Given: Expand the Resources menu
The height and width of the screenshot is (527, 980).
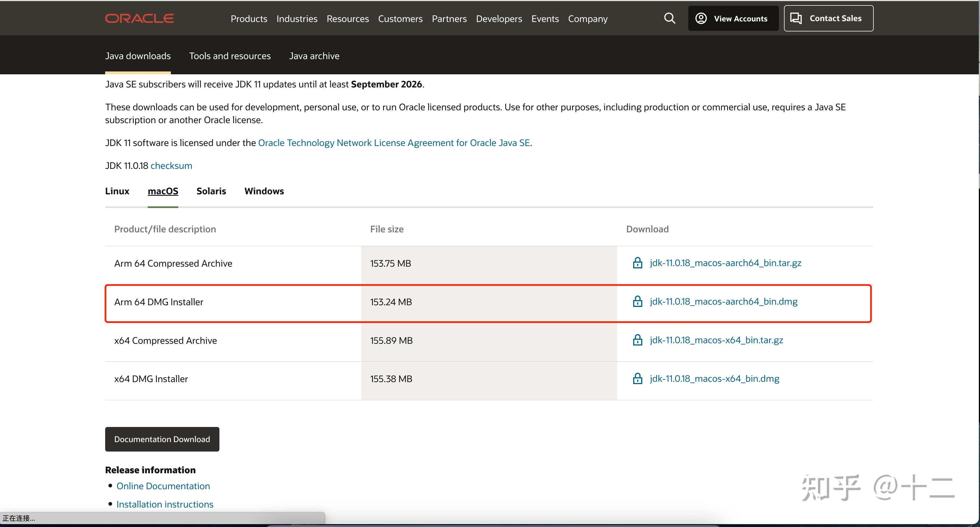Looking at the screenshot, I should 348,19.
